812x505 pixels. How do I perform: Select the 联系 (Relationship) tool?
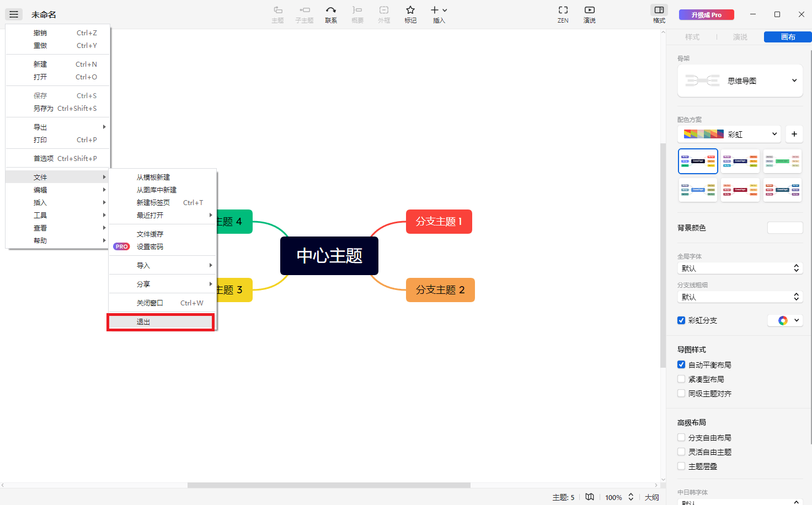pos(331,14)
